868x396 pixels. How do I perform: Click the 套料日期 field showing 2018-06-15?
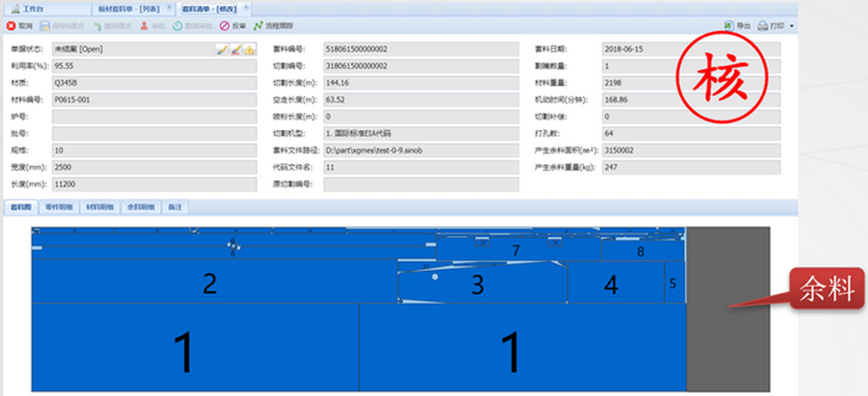(x=689, y=49)
